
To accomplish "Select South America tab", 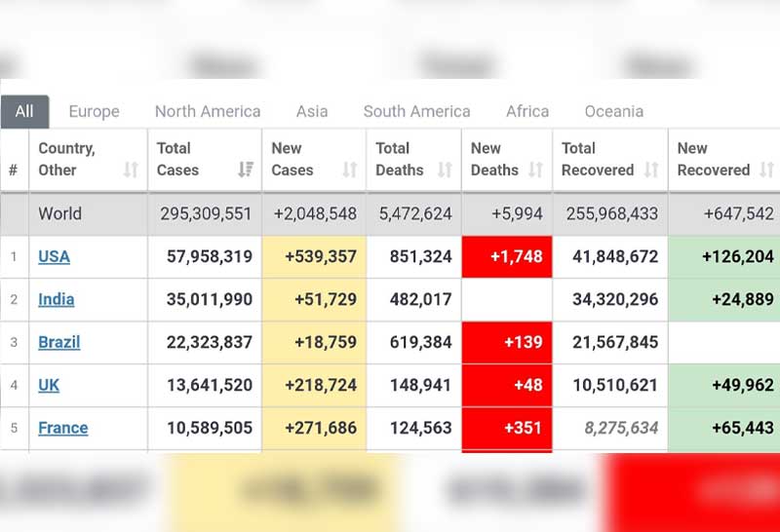I will [x=416, y=111].
